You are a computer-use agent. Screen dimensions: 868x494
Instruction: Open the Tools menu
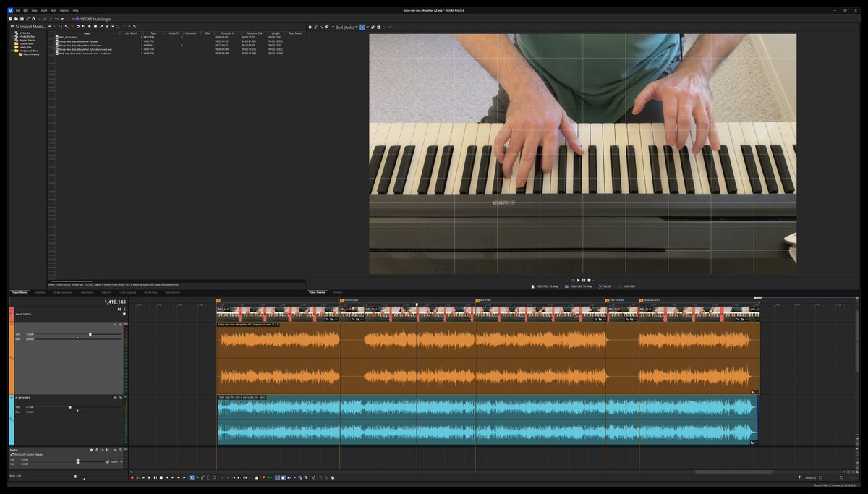(54, 11)
